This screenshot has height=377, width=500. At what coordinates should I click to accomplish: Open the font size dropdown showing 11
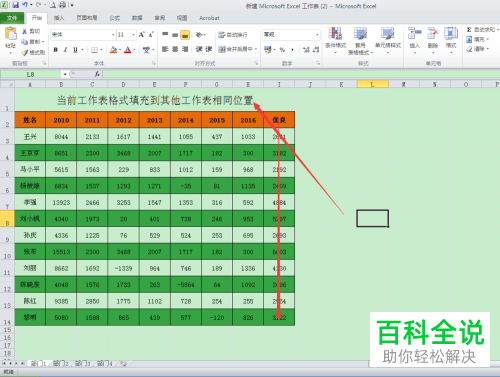[x=133, y=35]
